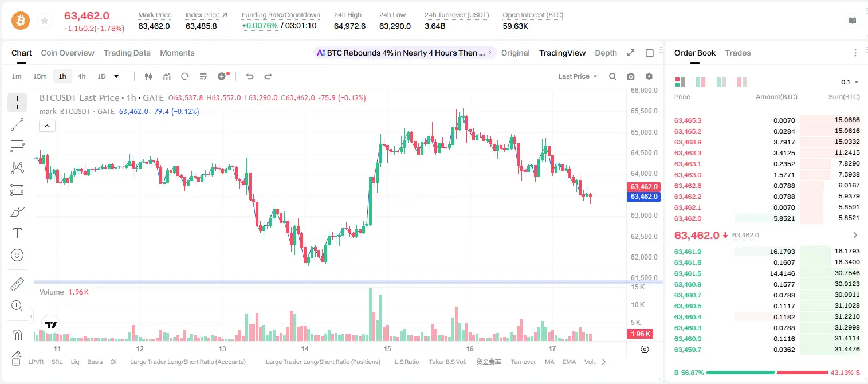Click the buy/sell ratio bar
The image size is (868, 384).
tap(767, 373)
